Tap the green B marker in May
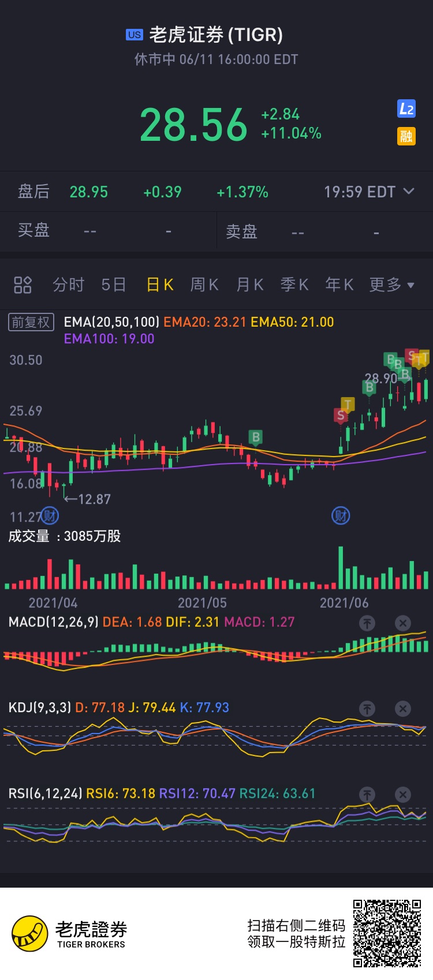The height and width of the screenshot is (980, 433). tap(256, 437)
